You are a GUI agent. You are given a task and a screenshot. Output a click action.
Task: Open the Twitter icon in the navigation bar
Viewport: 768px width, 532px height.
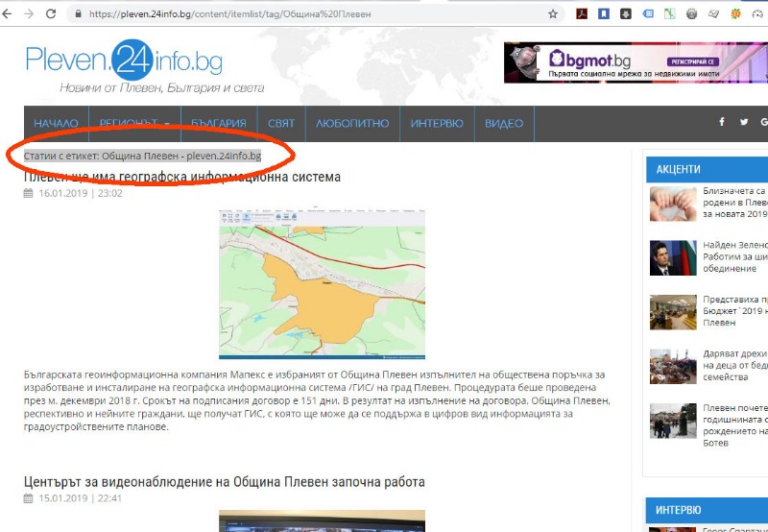(744, 122)
